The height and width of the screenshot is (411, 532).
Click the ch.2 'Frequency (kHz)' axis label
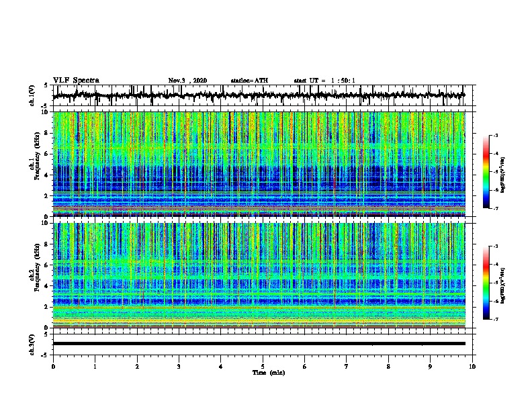pyautogui.click(x=37, y=267)
